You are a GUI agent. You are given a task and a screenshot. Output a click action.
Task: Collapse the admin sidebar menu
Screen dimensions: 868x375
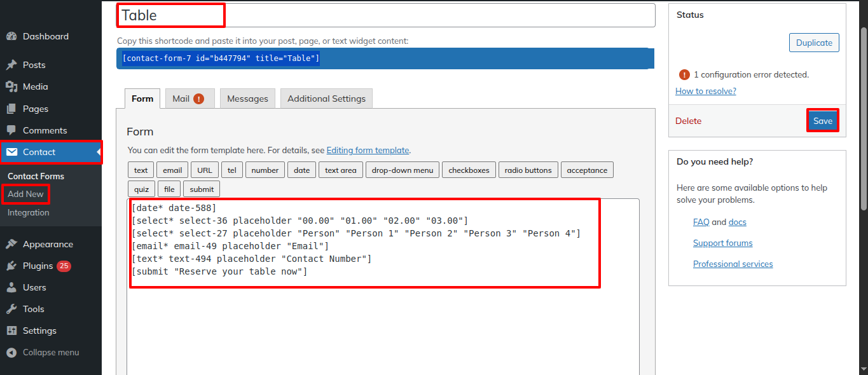51,352
